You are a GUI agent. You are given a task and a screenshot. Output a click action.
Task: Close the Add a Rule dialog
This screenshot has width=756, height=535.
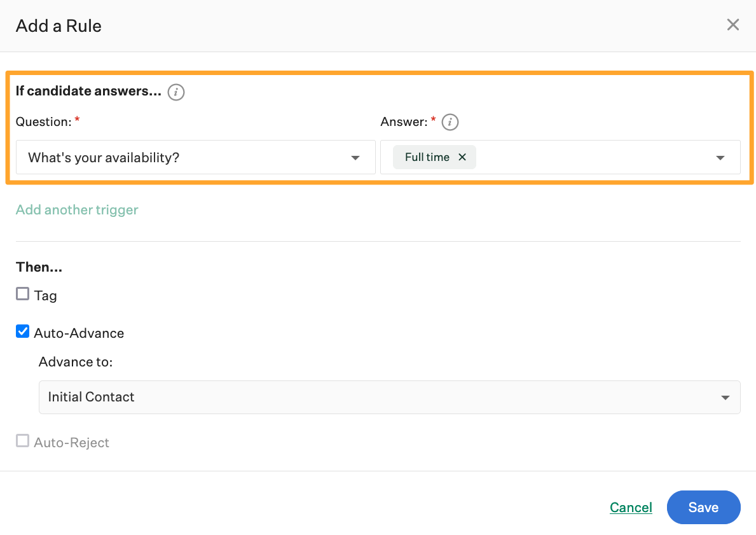click(x=732, y=25)
